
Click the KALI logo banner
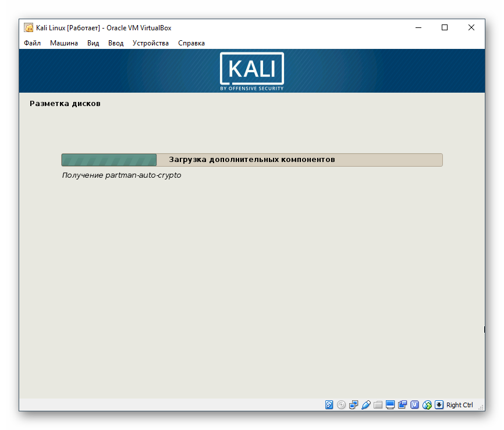tap(251, 70)
